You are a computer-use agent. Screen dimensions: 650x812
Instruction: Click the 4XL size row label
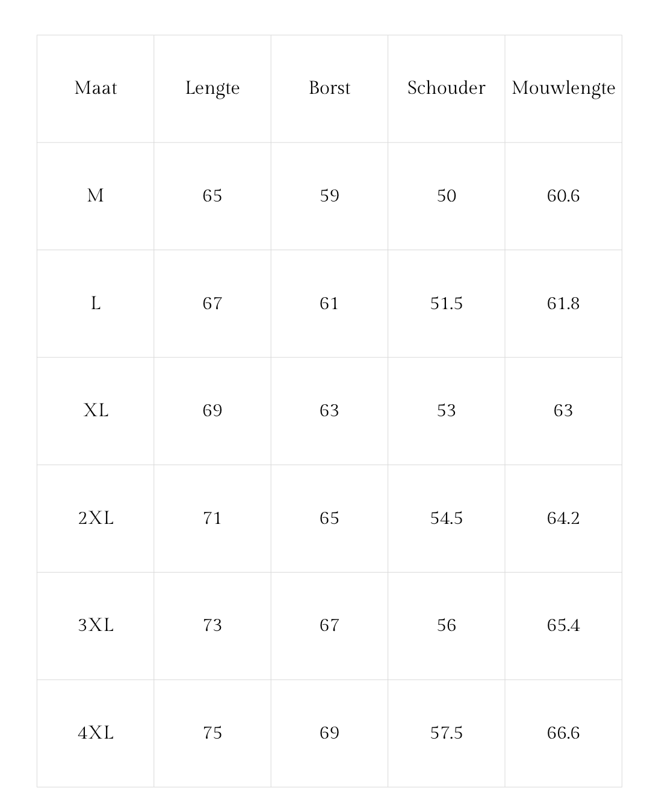pos(96,733)
